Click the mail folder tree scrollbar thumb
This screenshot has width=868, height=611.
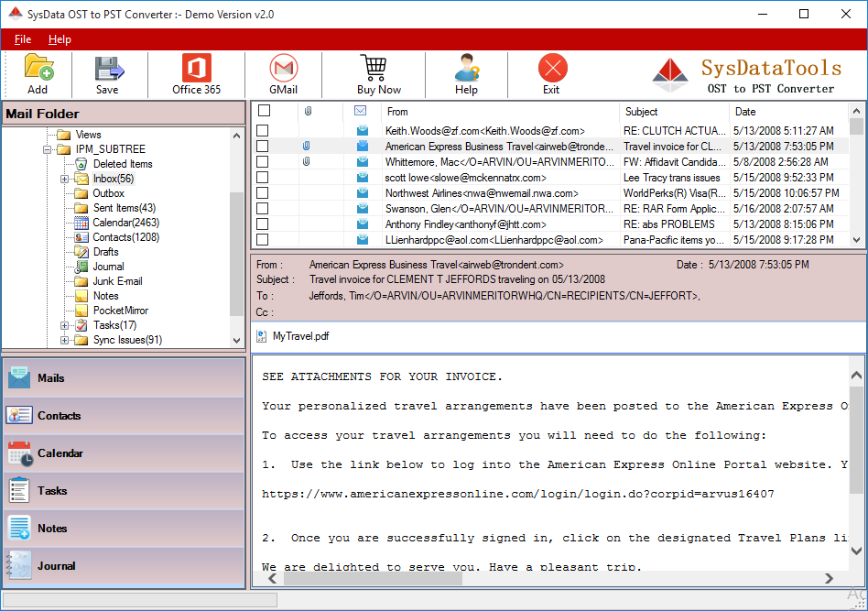[x=237, y=254]
